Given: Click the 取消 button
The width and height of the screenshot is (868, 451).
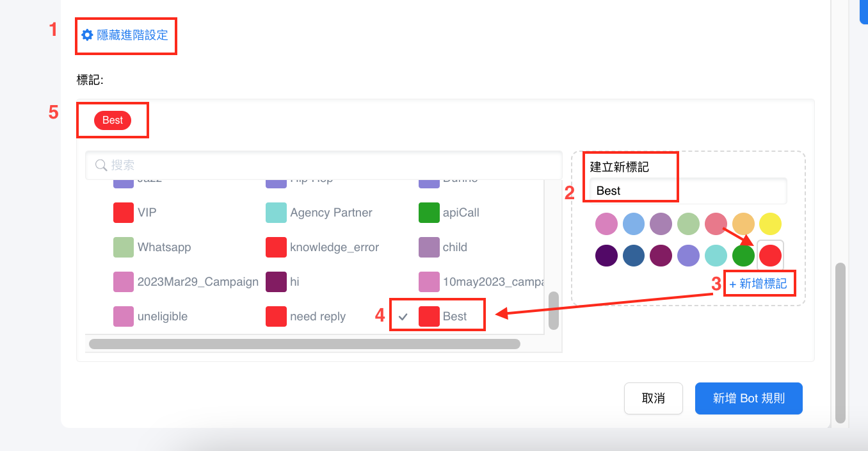Looking at the screenshot, I should point(653,398).
